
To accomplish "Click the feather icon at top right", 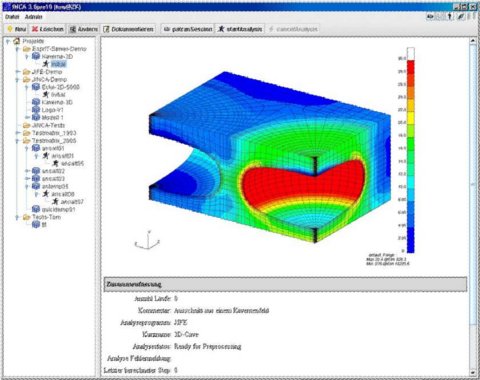I will tap(460, 16).
